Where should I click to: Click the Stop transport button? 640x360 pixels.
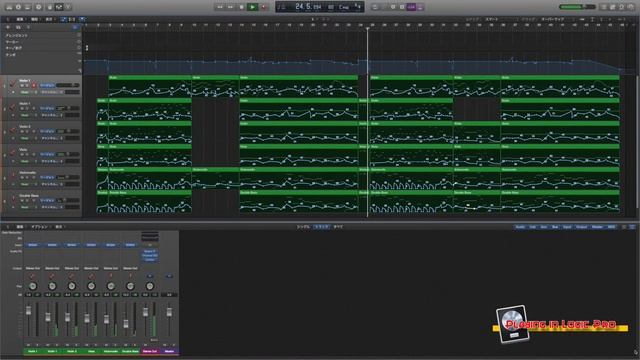pos(242,7)
